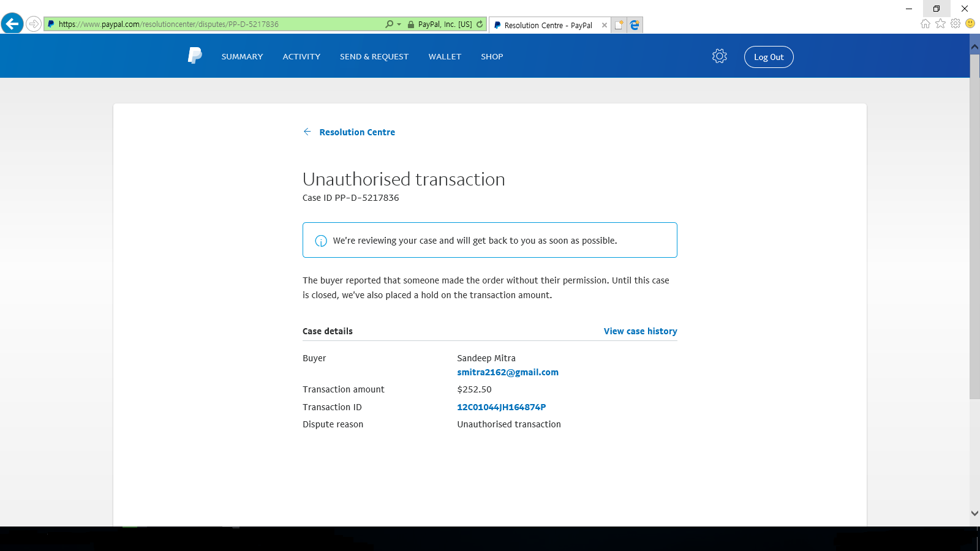Click the browser forward arrow button
980x551 pixels.
click(34, 24)
